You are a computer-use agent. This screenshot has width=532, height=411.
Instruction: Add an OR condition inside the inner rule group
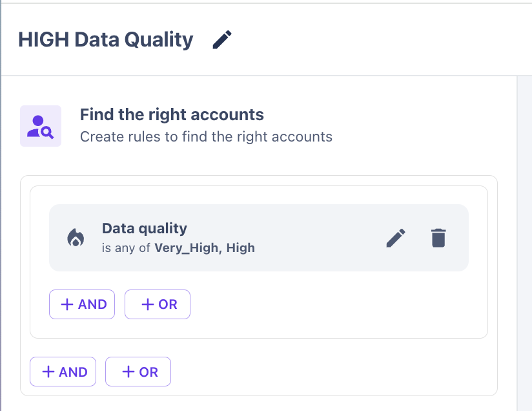(x=158, y=304)
